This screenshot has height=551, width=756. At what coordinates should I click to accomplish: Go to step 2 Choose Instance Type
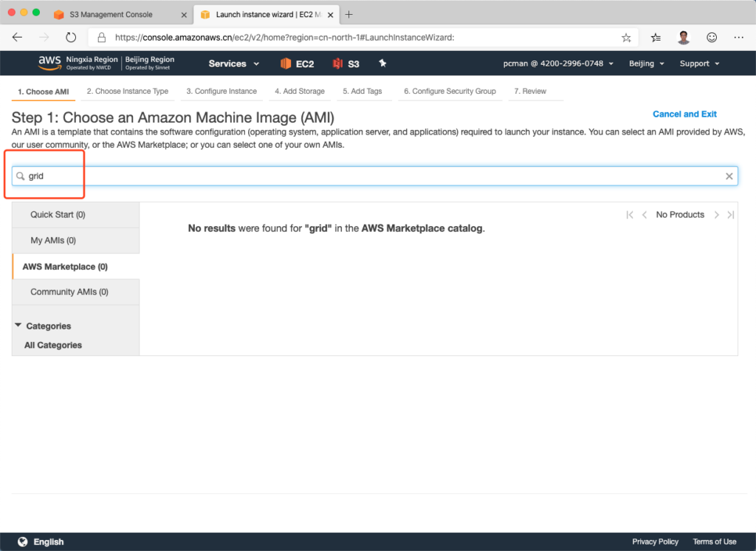(x=127, y=92)
